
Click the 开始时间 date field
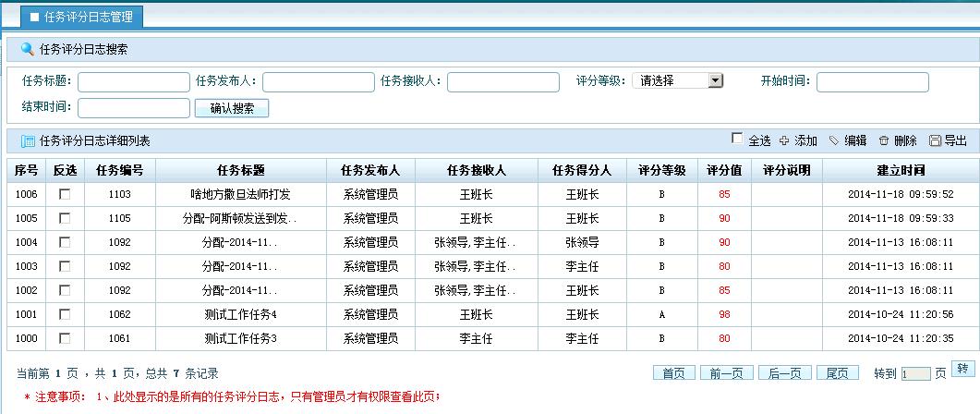[873, 82]
